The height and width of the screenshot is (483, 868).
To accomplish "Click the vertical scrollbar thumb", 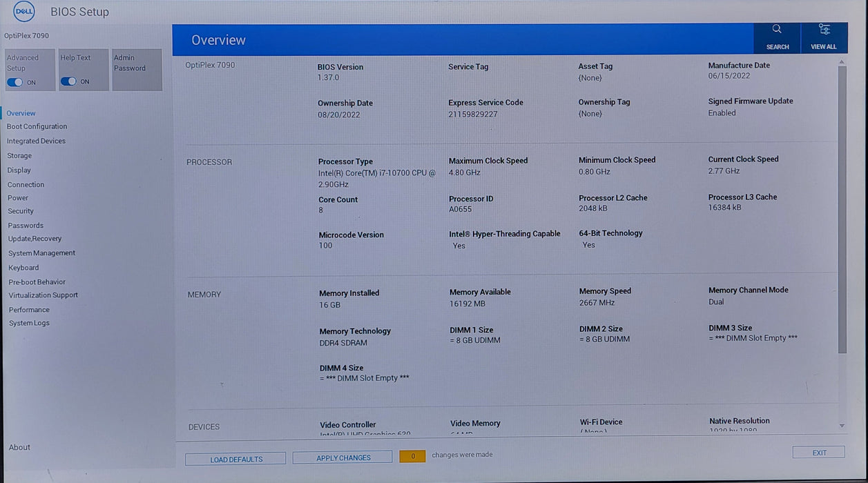I will coord(842,210).
